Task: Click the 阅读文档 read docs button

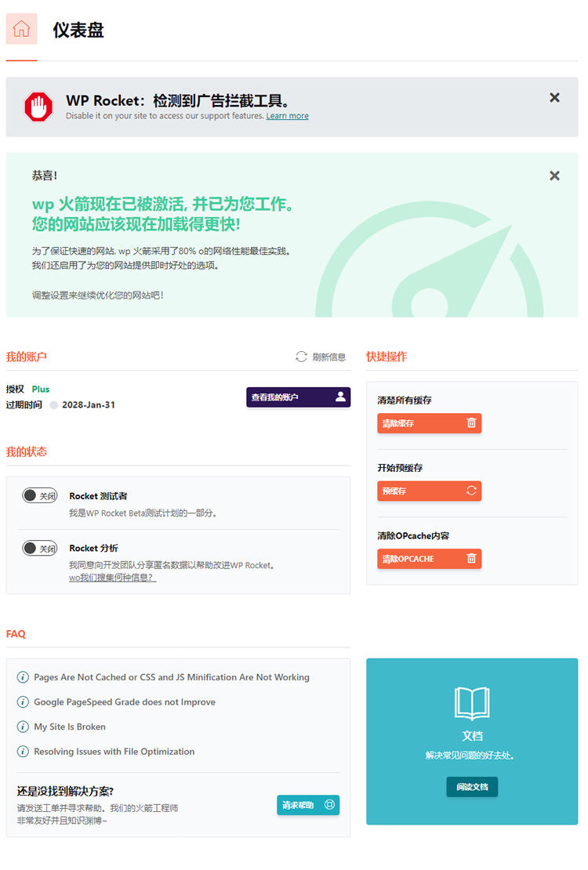Action: point(472,787)
